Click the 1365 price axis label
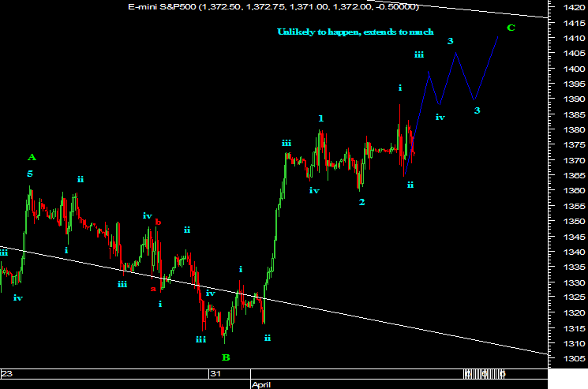 click(574, 175)
